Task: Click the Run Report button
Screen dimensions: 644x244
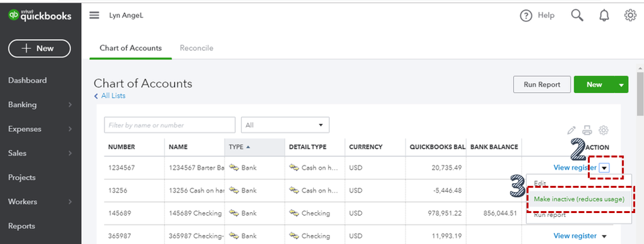Action: point(542,85)
